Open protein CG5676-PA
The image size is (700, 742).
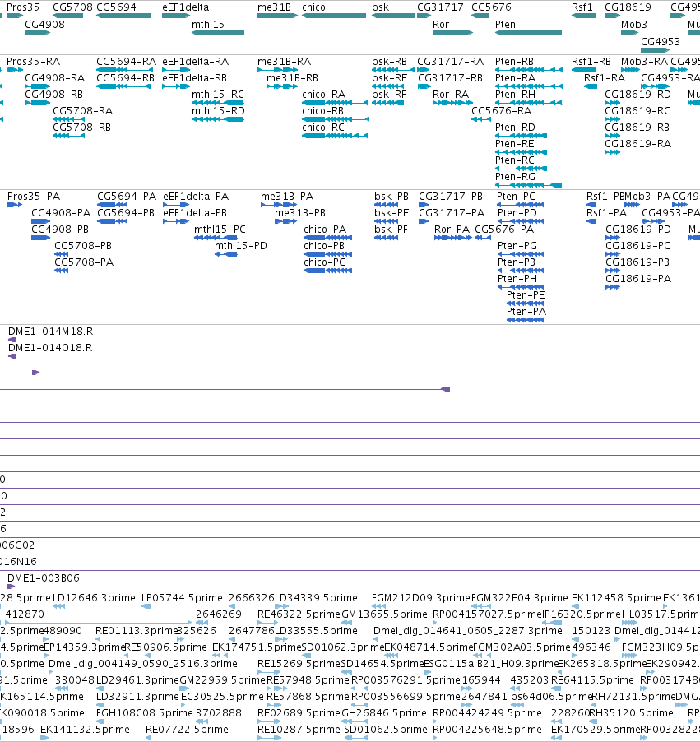pyautogui.click(x=504, y=230)
